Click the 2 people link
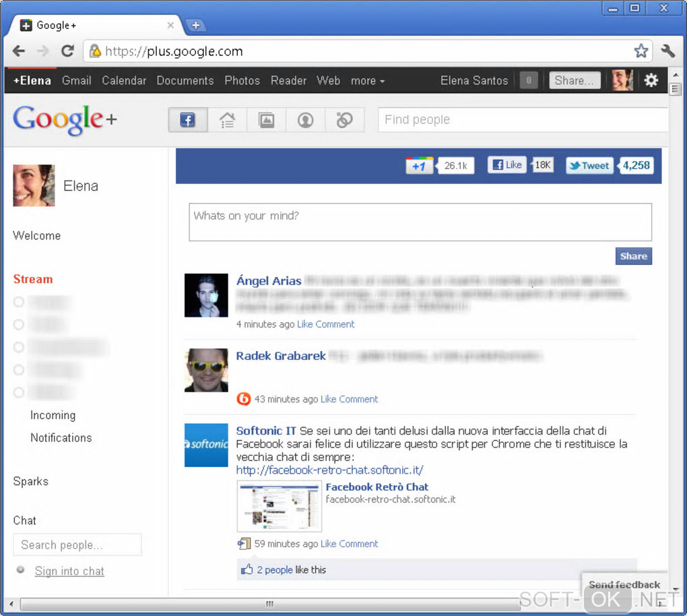687x616 pixels. coord(275,569)
